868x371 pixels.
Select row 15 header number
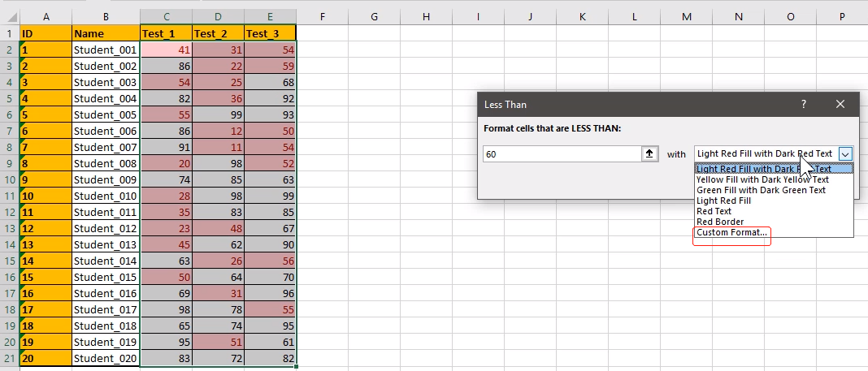coord(10,261)
